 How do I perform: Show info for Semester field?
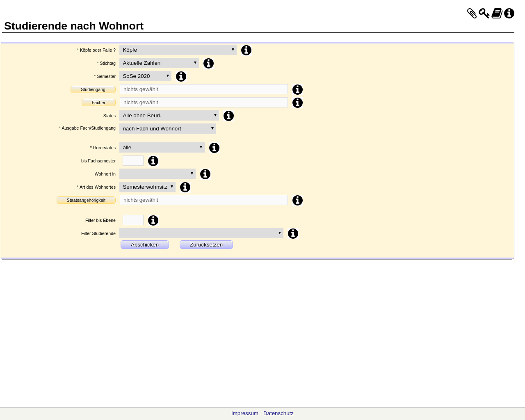pyautogui.click(x=181, y=76)
